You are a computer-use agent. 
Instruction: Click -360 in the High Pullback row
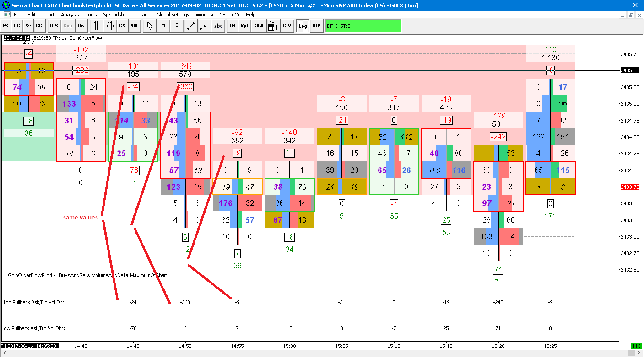(185, 302)
